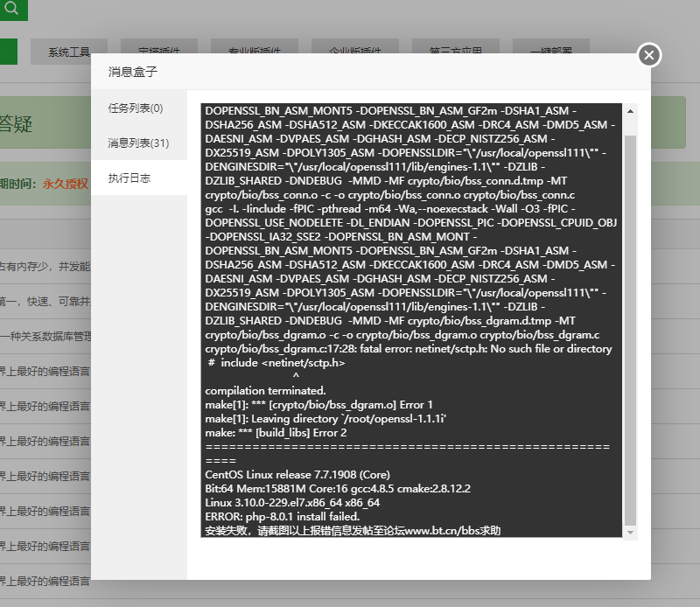Click the log vertical scrollbar thumb

pyautogui.click(x=630, y=331)
